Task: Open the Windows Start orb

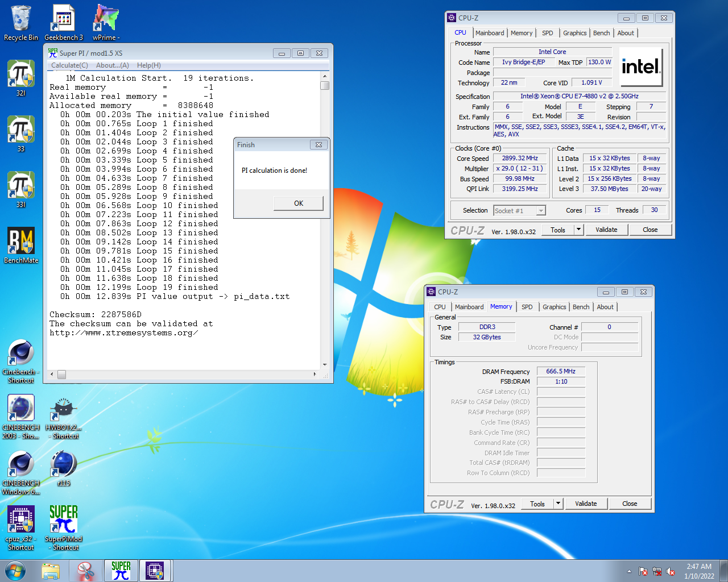Action: 15,571
